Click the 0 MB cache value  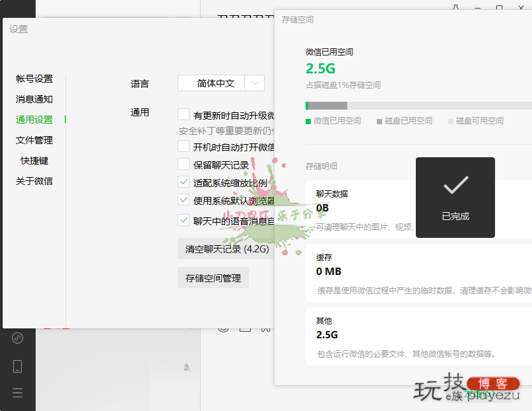coord(329,272)
